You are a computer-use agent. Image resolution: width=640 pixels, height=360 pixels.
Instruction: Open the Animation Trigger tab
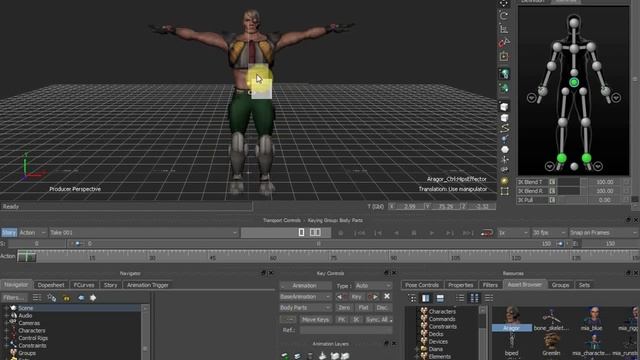148,285
